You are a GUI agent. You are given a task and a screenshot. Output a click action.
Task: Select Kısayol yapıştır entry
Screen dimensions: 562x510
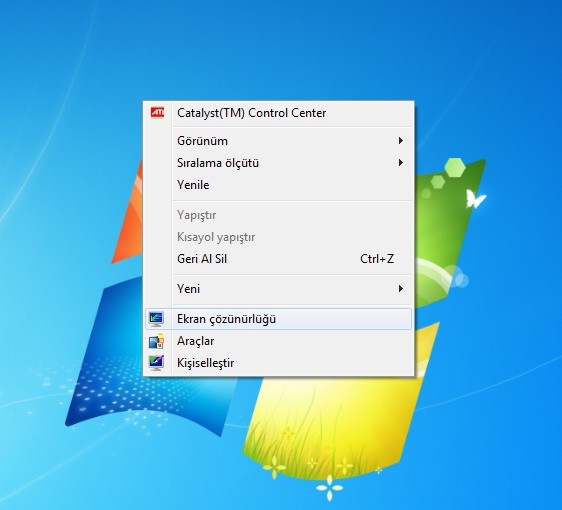tap(278, 237)
